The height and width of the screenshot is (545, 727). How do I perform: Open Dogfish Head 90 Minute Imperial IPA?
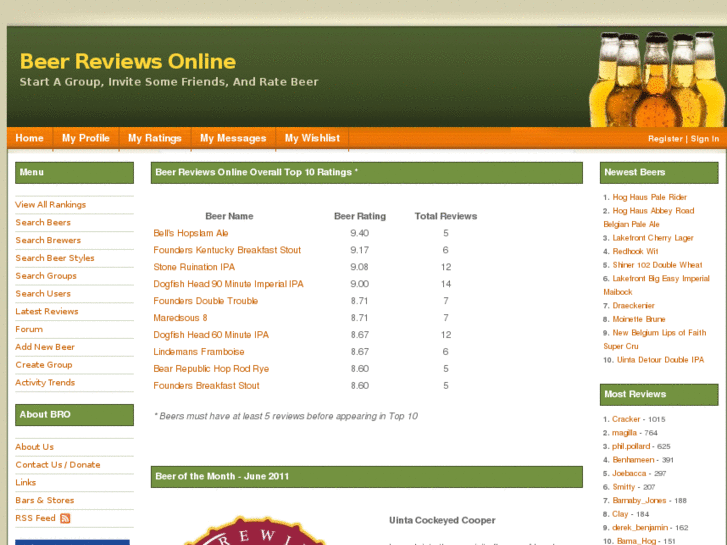pyautogui.click(x=229, y=284)
